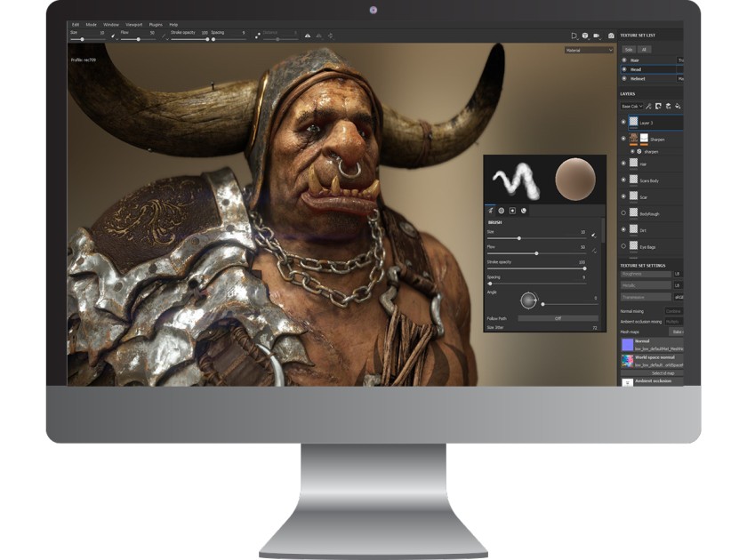Image resolution: width=747 pixels, height=560 pixels.
Task: Open the Viewport menu
Action: pos(134,24)
